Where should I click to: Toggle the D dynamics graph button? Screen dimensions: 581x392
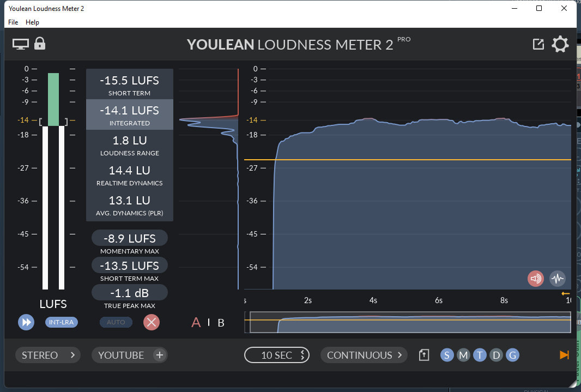(496, 355)
